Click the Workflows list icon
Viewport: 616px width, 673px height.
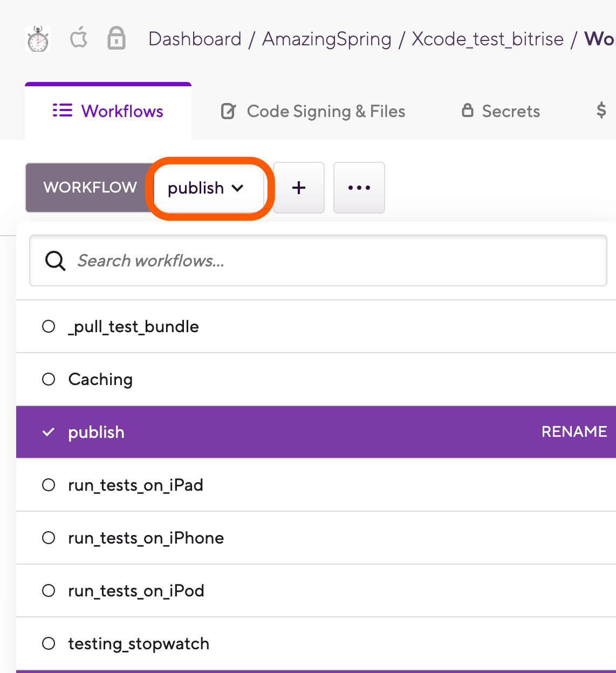click(x=62, y=111)
